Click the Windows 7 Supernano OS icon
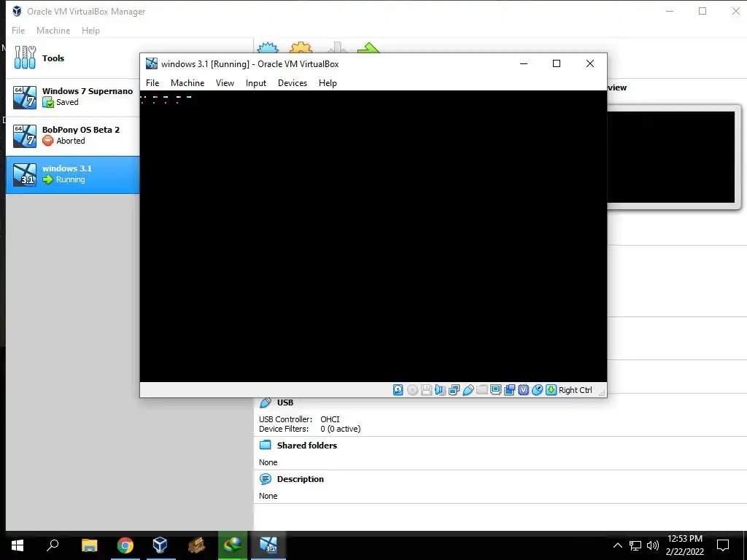The width and height of the screenshot is (747, 560). (25, 97)
